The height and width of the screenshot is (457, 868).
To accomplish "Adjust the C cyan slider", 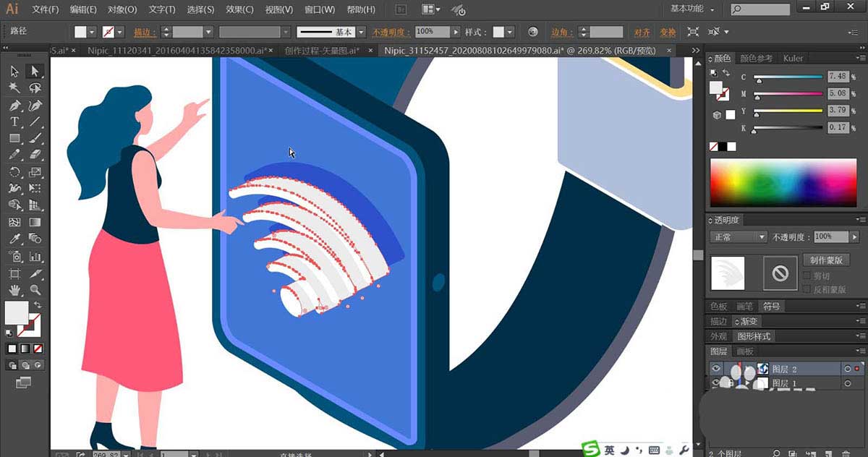I will [788, 77].
